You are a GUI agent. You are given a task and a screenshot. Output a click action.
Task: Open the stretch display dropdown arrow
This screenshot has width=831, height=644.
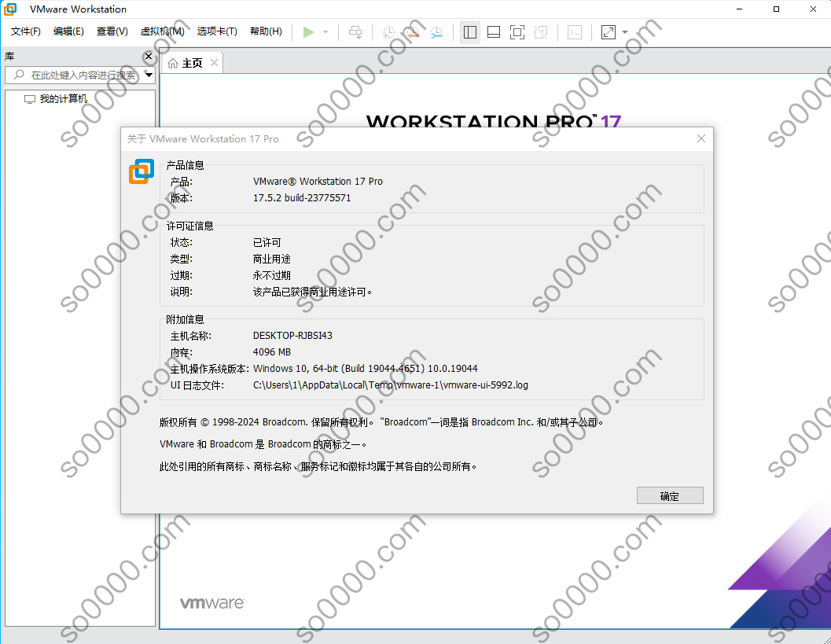[x=625, y=32]
